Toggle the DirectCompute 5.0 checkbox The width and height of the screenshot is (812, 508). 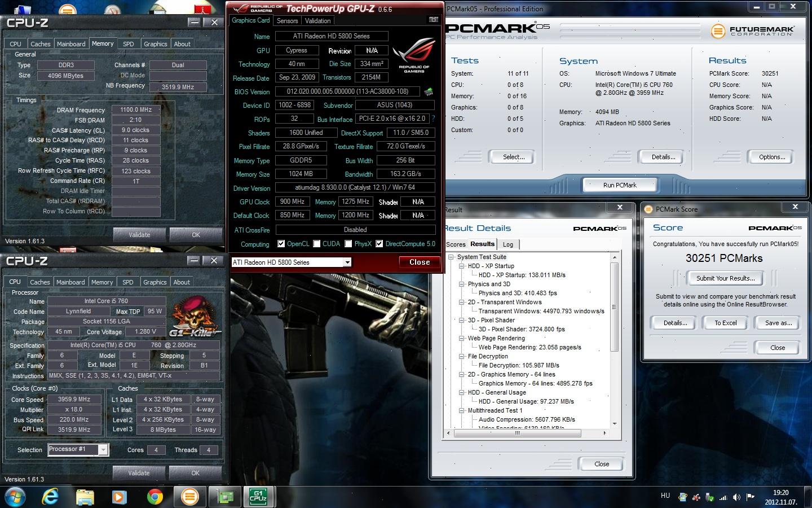[x=379, y=244]
